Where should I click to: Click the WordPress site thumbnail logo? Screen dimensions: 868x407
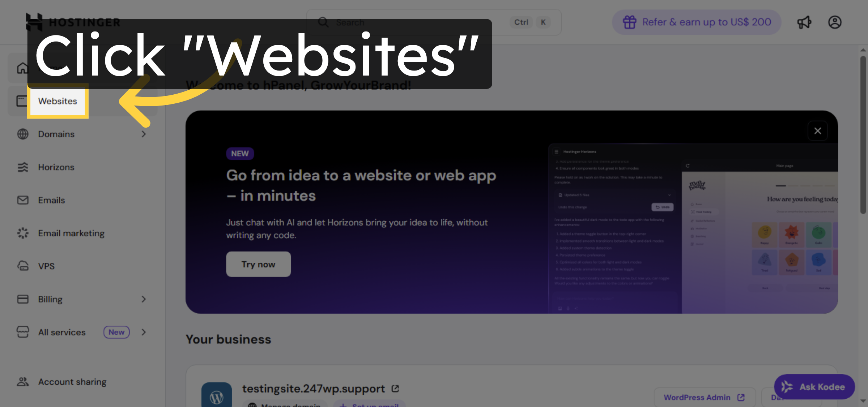217,396
